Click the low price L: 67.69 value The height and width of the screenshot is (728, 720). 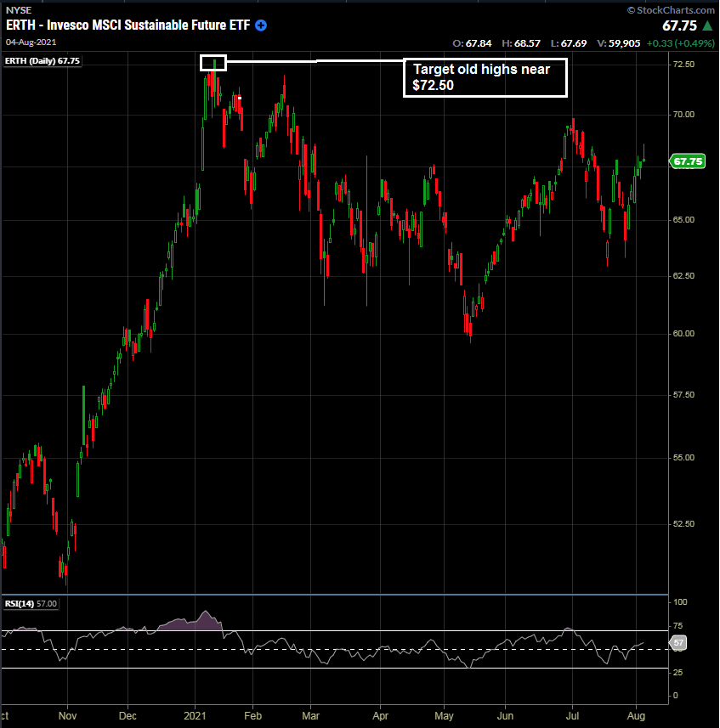click(569, 43)
